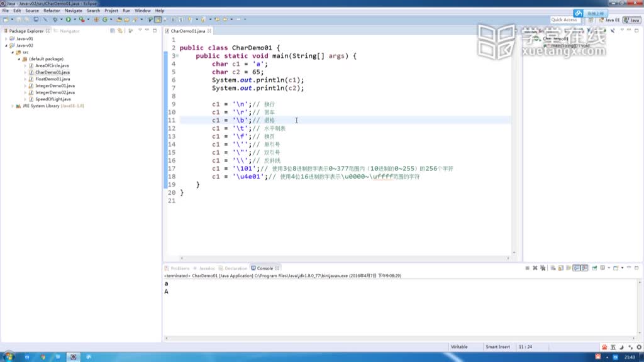Click the editor horizontal scrollbar
This screenshot has height=362, width=644.
(x=345, y=258)
